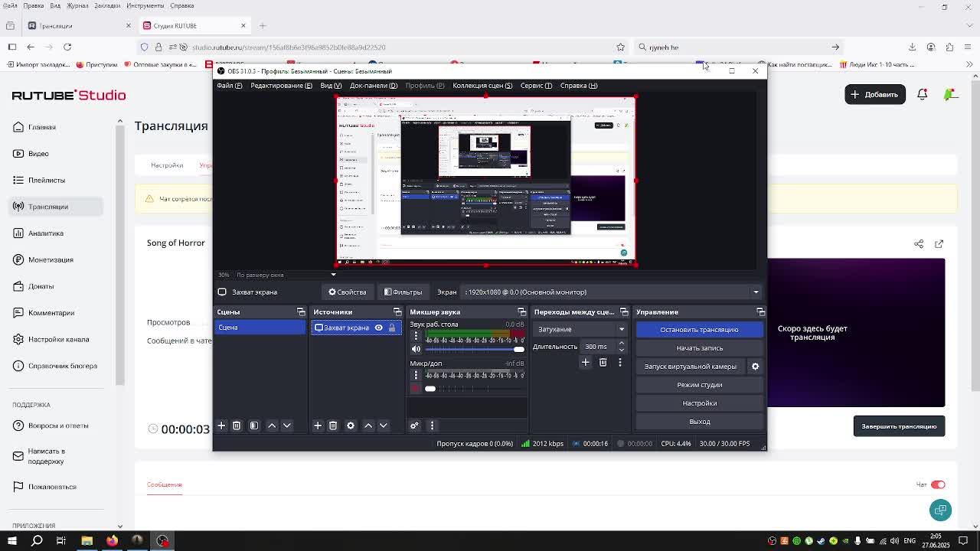Open OBS Док-панели menu
980x551 pixels.
pyautogui.click(x=374, y=86)
